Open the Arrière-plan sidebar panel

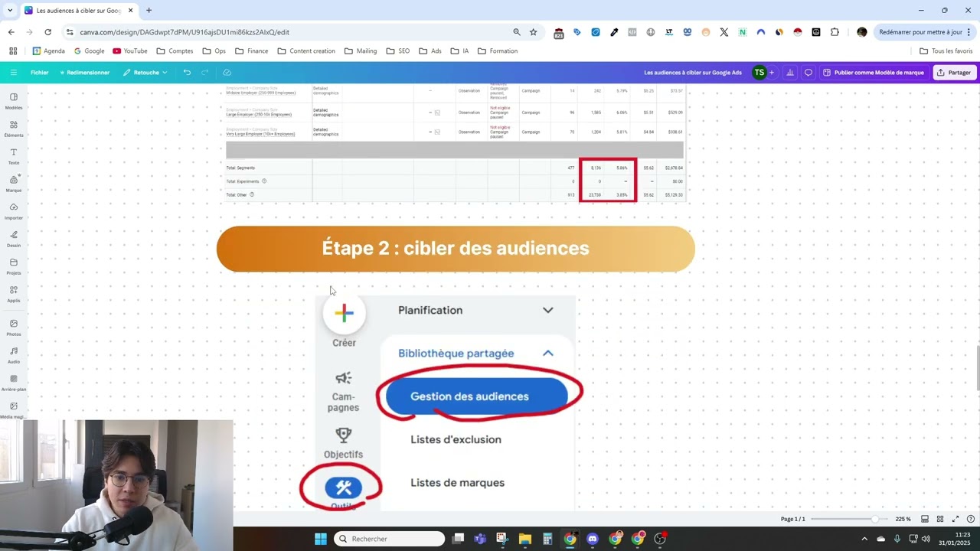pyautogui.click(x=14, y=383)
